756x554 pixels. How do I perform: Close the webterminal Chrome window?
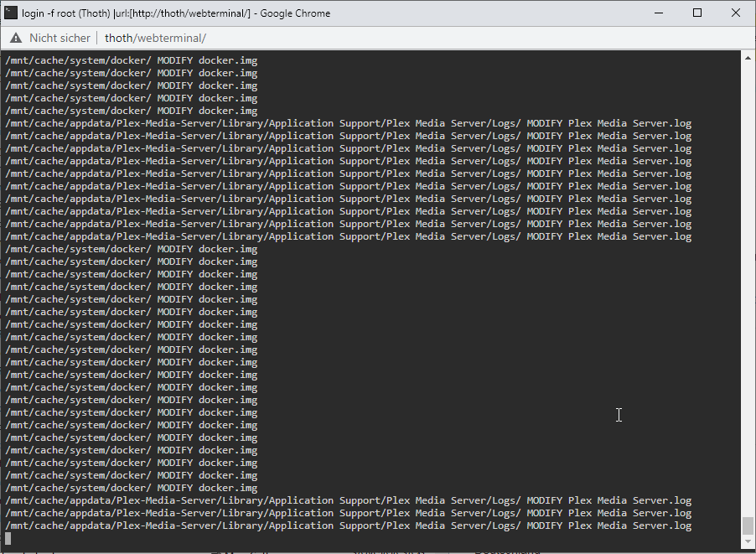pyautogui.click(x=736, y=13)
